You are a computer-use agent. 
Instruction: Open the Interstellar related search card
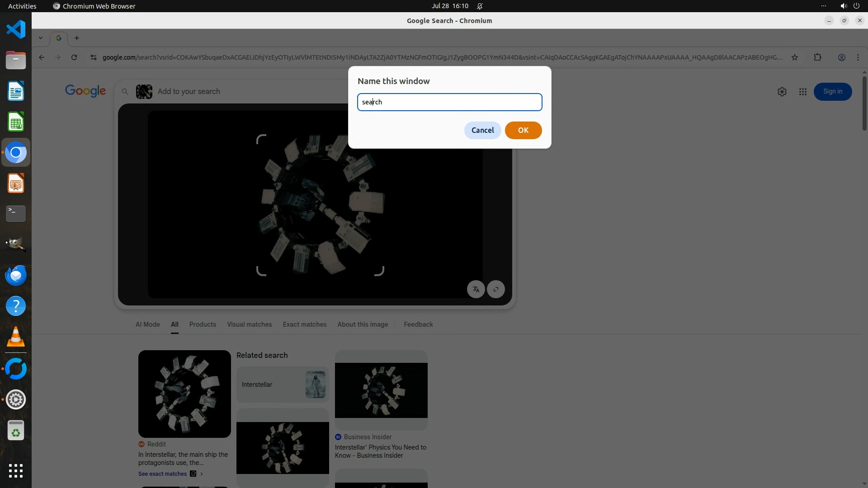[x=282, y=385]
